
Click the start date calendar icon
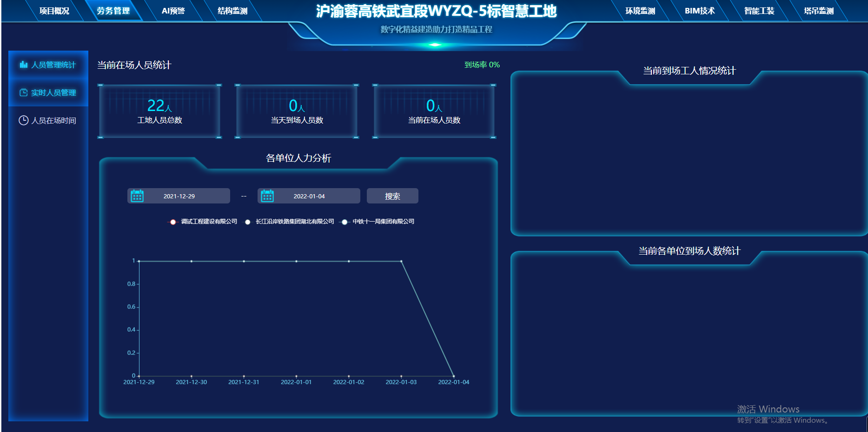pos(137,196)
